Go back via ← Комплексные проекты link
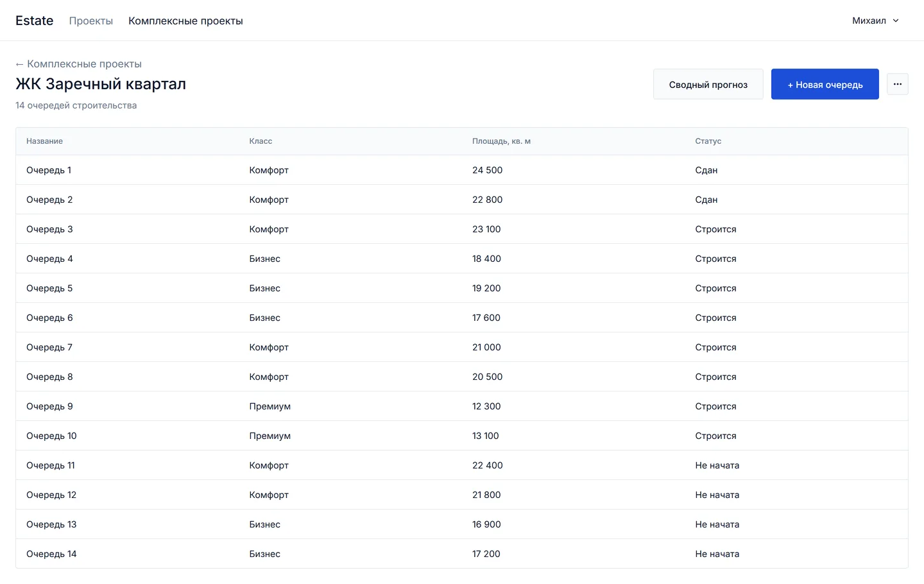 (x=78, y=64)
